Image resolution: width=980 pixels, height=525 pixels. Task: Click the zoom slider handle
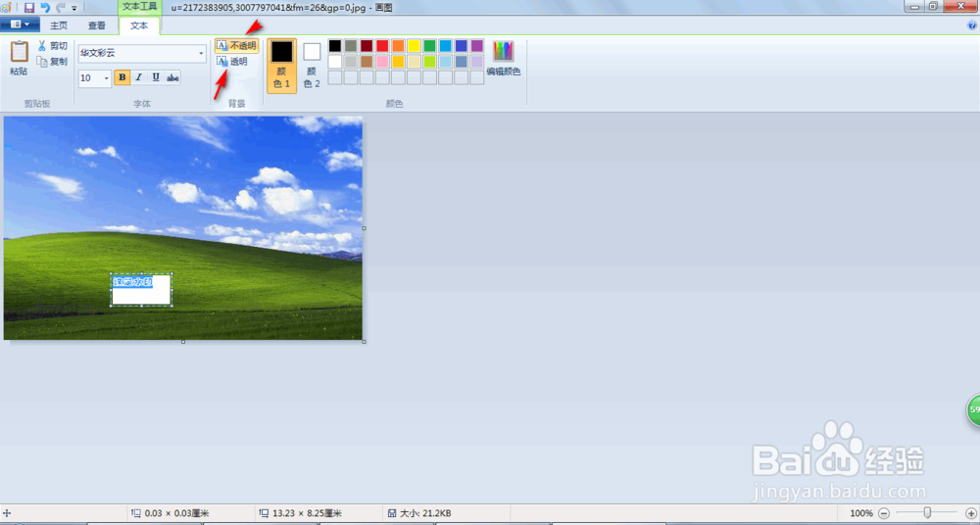coord(927,513)
